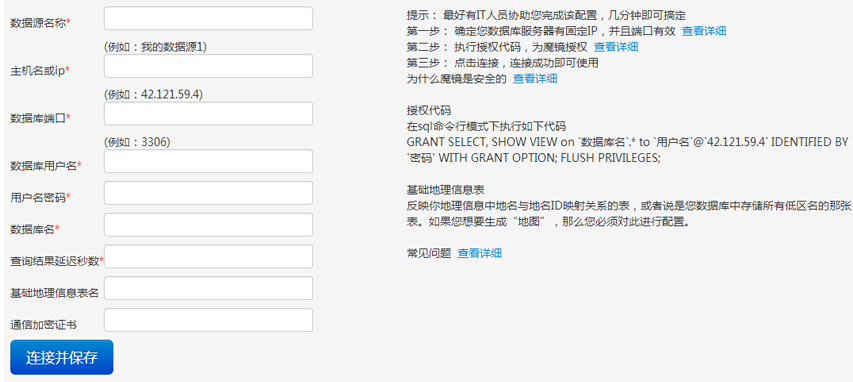Click the 用户名密码 label
Viewport: 853px width, 382px height.
click(x=41, y=198)
